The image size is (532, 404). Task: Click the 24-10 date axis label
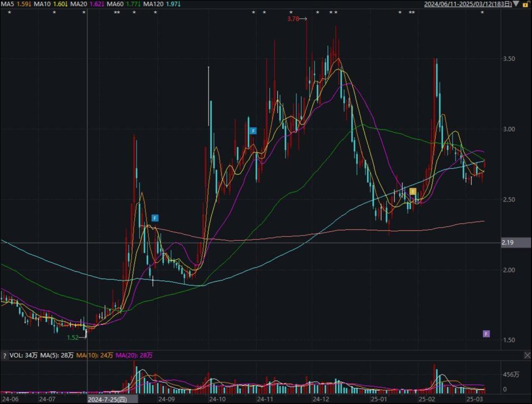217,399
